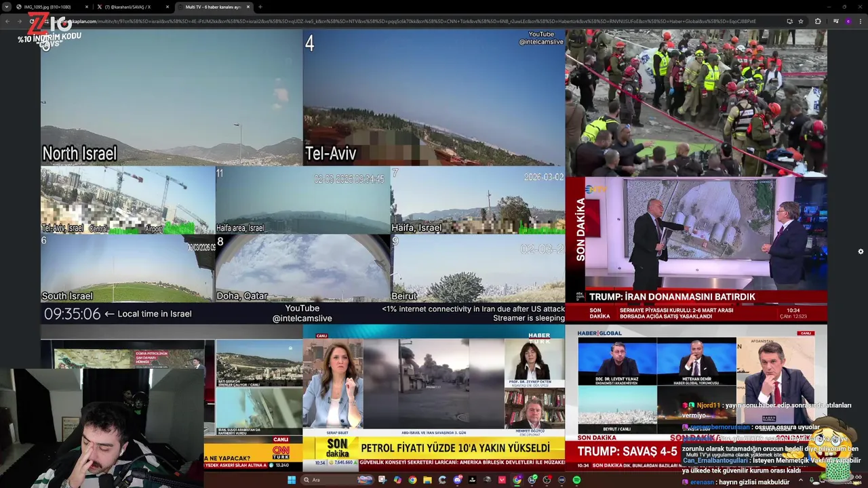Click the rescue workers live video tile
This screenshot has height=488, width=868.
tap(696, 103)
